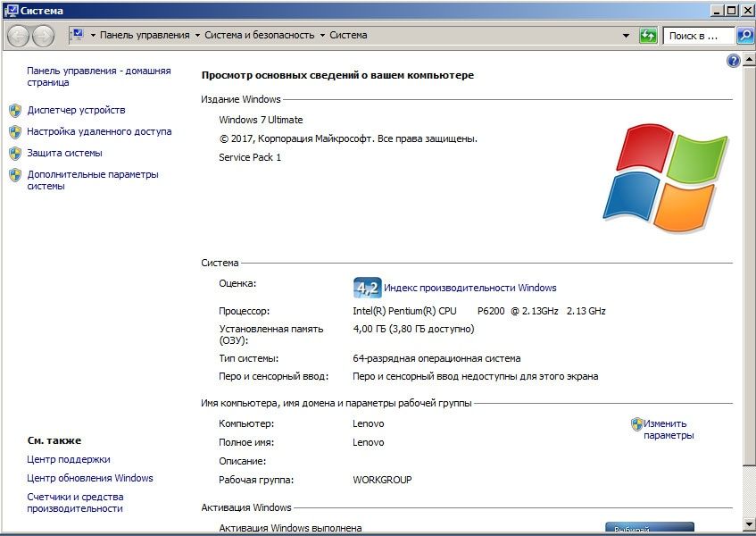Minimize the Система window

pyautogui.click(x=718, y=10)
